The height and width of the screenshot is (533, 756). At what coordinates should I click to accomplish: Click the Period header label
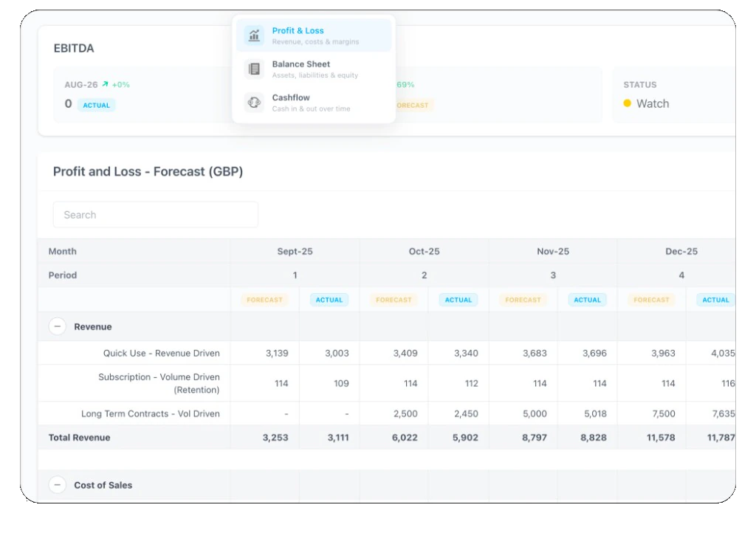click(x=63, y=275)
